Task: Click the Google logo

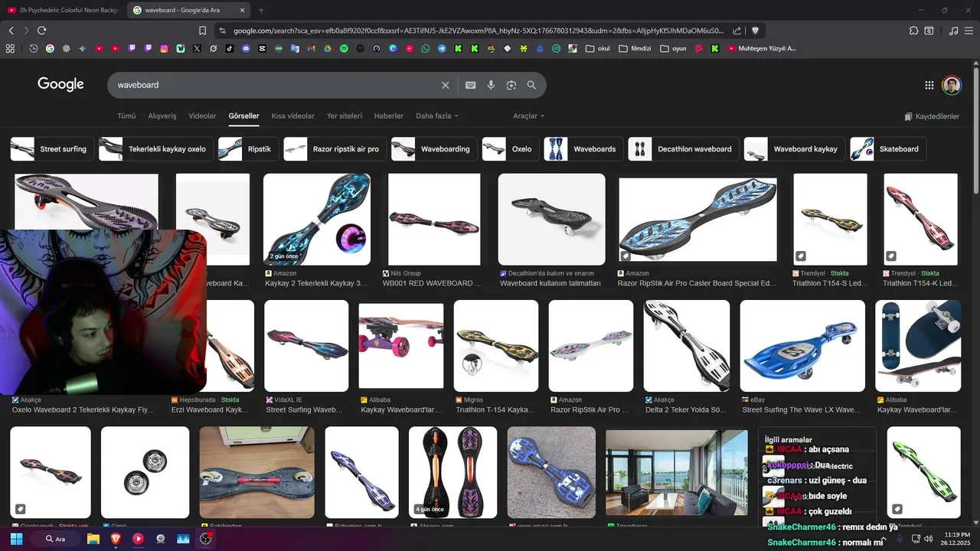Action: (x=60, y=84)
